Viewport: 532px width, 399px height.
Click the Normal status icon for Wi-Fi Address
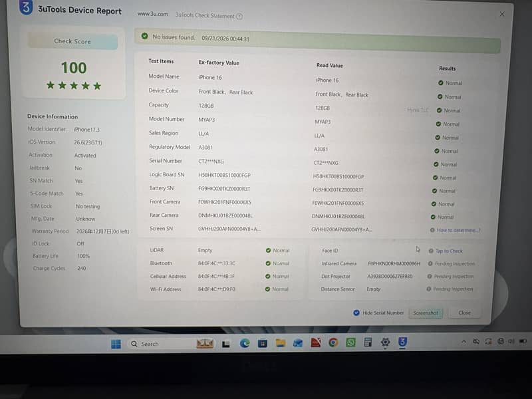coord(267,289)
